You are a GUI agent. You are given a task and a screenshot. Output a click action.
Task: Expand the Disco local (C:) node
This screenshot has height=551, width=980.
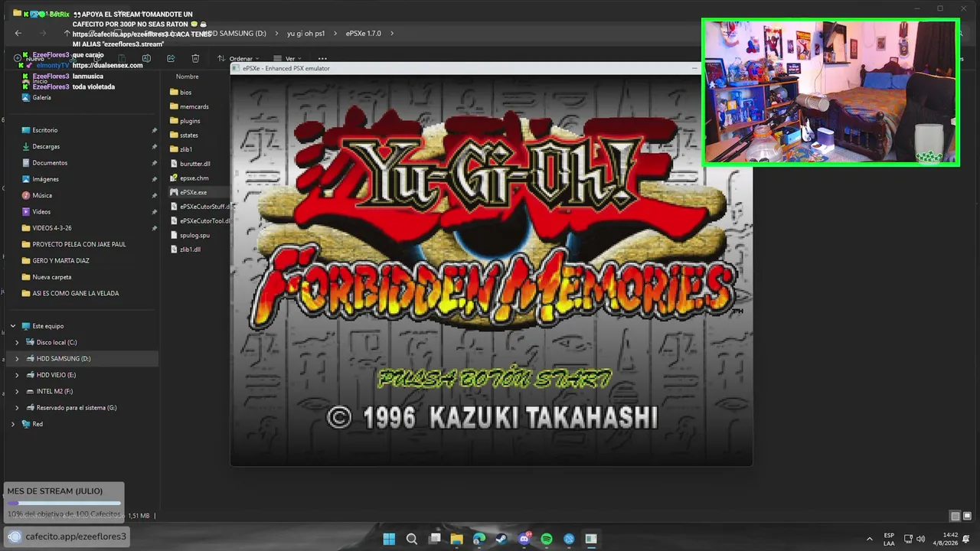tap(18, 342)
